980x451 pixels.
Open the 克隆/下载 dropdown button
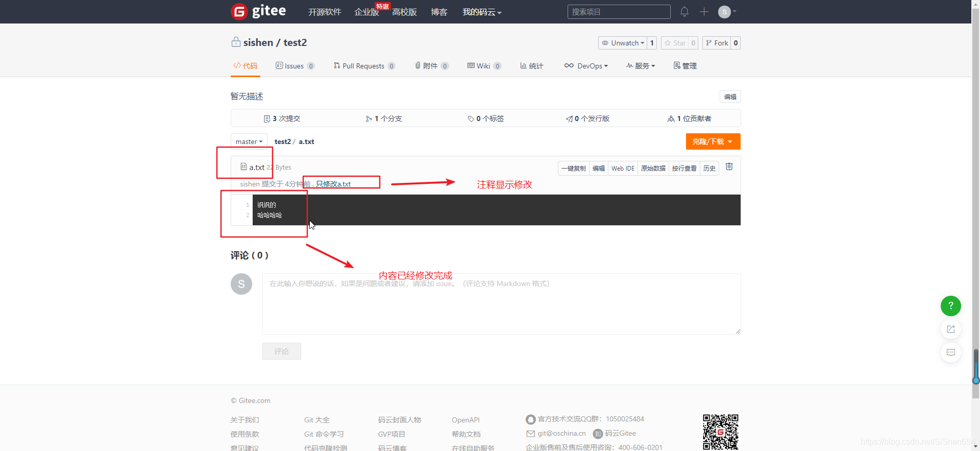point(713,141)
